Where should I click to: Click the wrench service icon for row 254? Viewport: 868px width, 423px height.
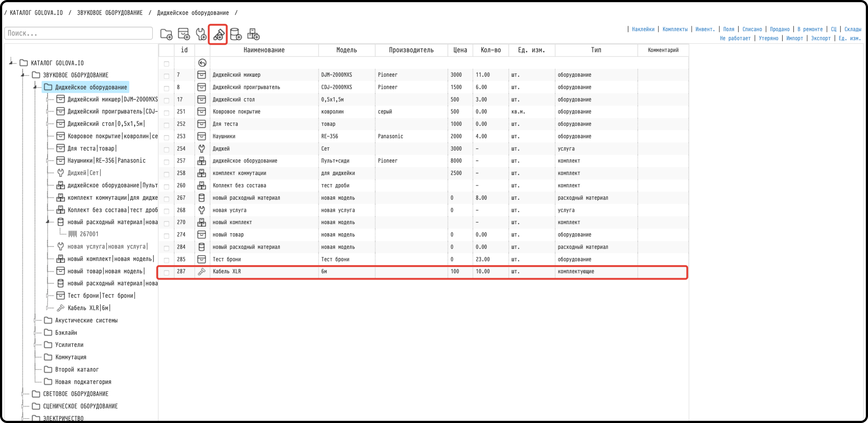202,149
